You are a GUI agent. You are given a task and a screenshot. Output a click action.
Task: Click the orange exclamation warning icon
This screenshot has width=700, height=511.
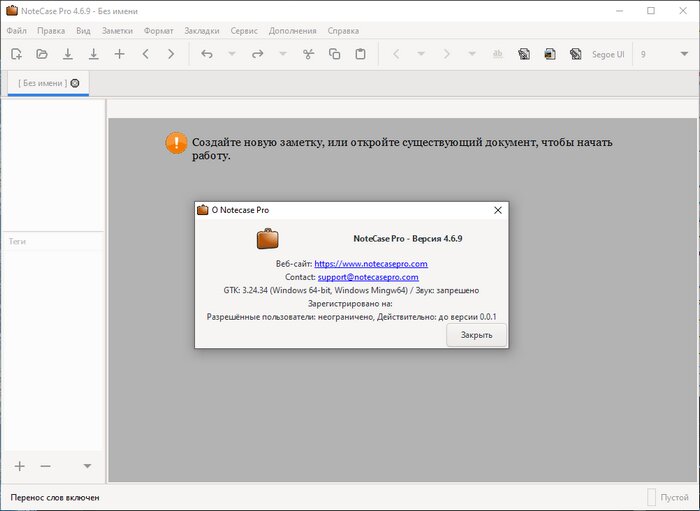176,143
